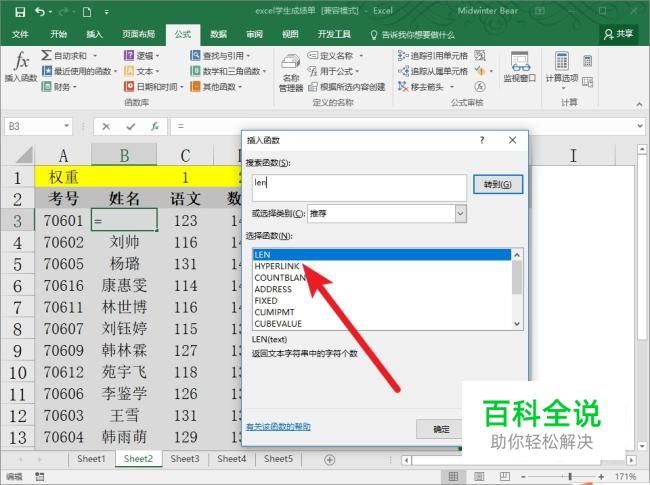Open Date and Time (日期和时间) functions
This screenshot has height=485, width=650.
click(154, 87)
